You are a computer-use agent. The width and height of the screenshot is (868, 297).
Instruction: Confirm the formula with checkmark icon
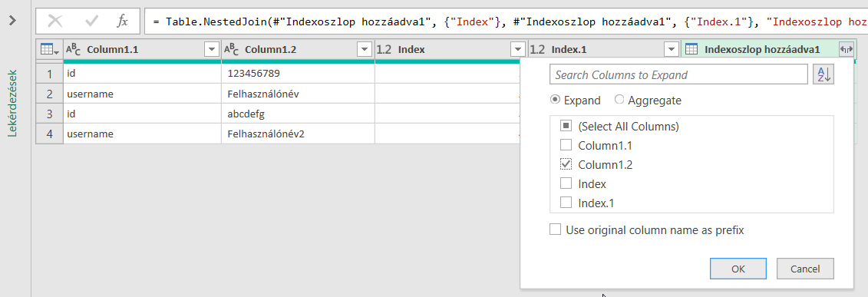pyautogui.click(x=92, y=21)
